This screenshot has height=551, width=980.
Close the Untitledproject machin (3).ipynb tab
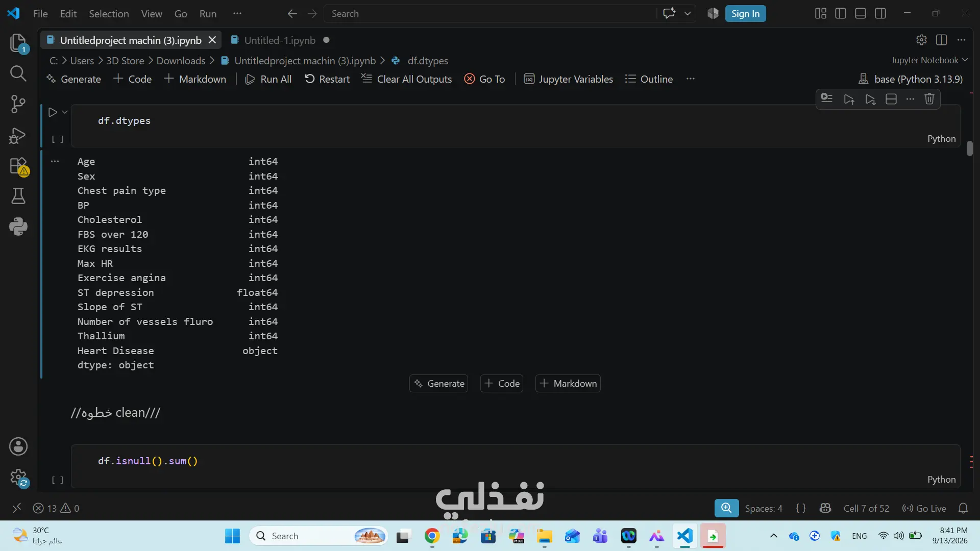(212, 40)
